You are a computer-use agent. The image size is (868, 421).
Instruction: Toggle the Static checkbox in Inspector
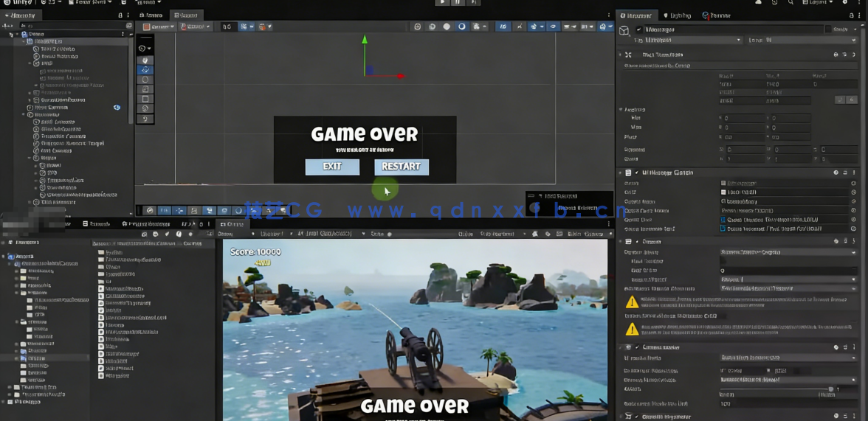click(x=828, y=29)
